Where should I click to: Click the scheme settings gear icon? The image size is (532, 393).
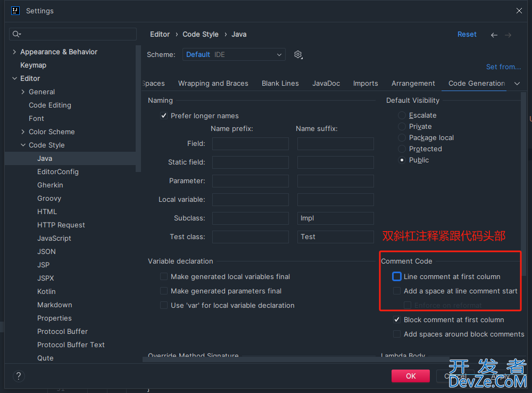pyautogui.click(x=298, y=54)
